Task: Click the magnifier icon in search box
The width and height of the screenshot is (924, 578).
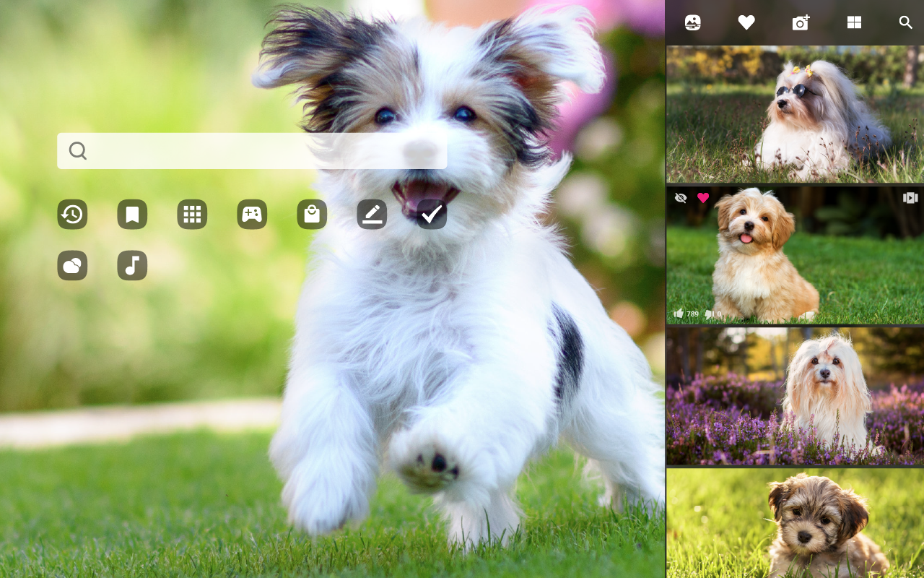Action: pyautogui.click(x=78, y=151)
